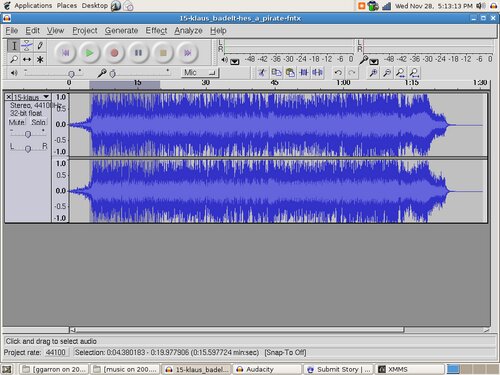Viewport: 500px width, 375px height.
Task: Open the View menu
Action: pyautogui.click(x=55, y=31)
